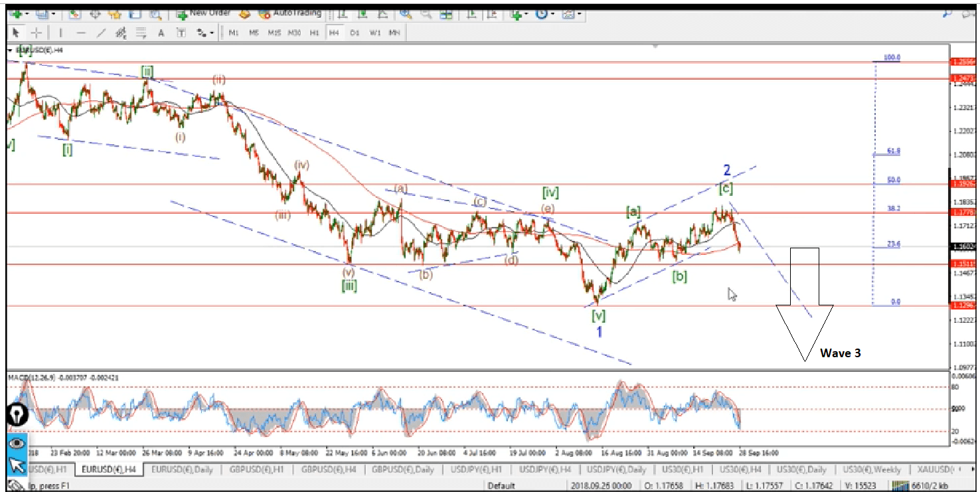Click the Wave 3 down arrow annotation
This screenshot has height=492, width=980.
[804, 304]
